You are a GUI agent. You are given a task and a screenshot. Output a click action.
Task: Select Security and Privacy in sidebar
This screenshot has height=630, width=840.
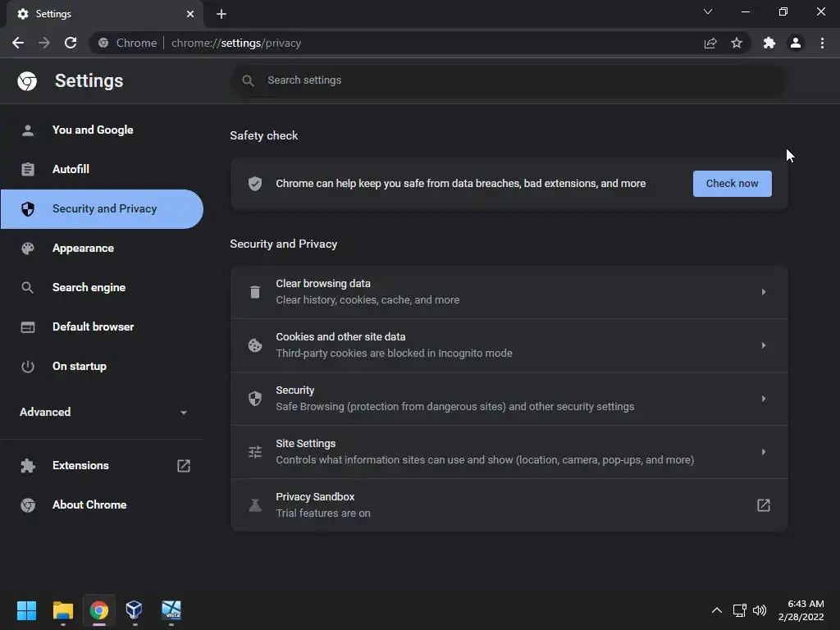coord(102,209)
